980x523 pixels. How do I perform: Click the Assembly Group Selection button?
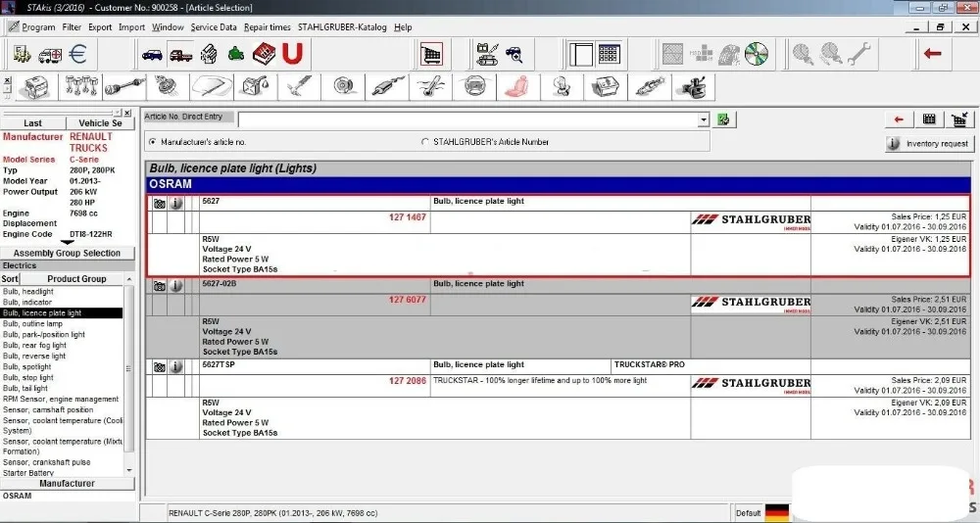[x=67, y=253]
